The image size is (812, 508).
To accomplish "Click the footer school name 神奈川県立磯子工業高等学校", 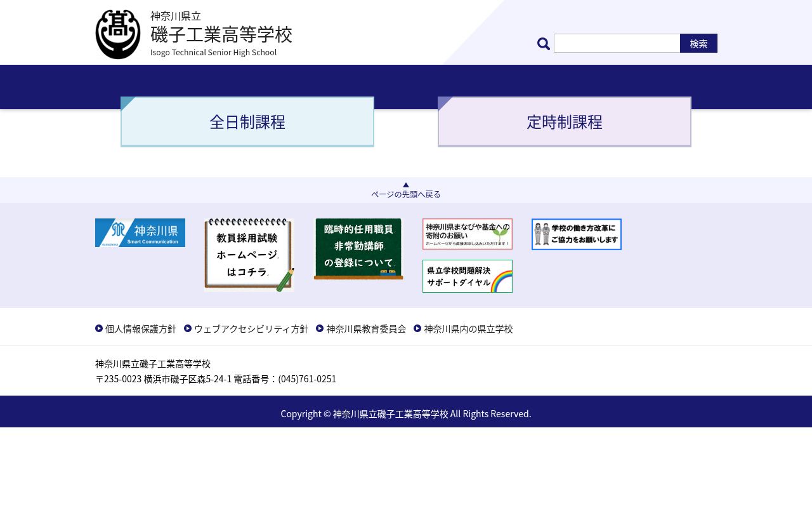I will [x=153, y=364].
